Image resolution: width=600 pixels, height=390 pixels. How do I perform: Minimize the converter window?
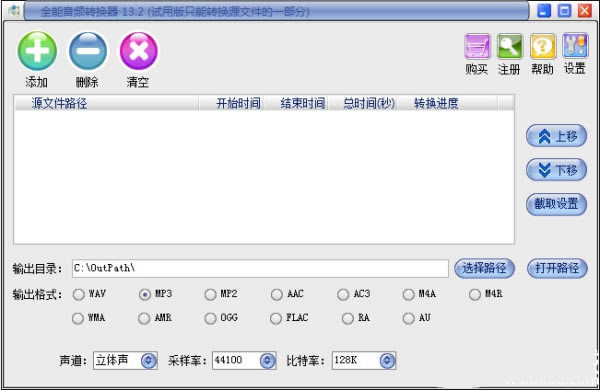pos(544,10)
